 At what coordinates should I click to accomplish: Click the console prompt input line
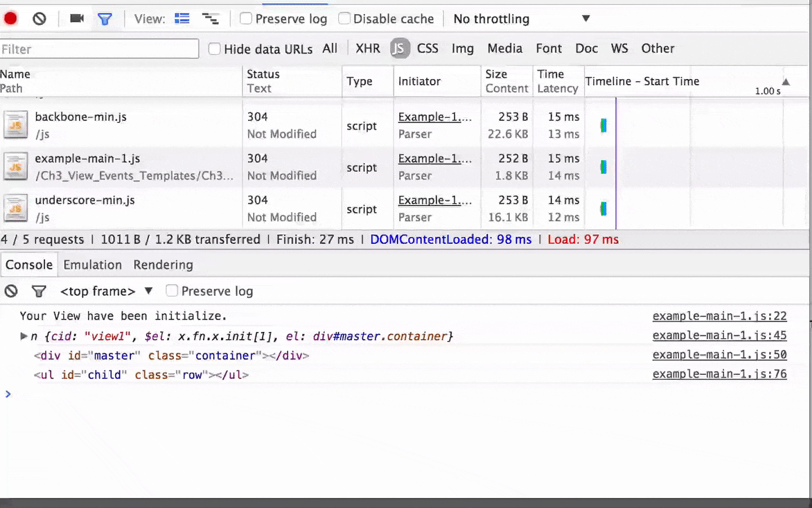[x=406, y=394]
